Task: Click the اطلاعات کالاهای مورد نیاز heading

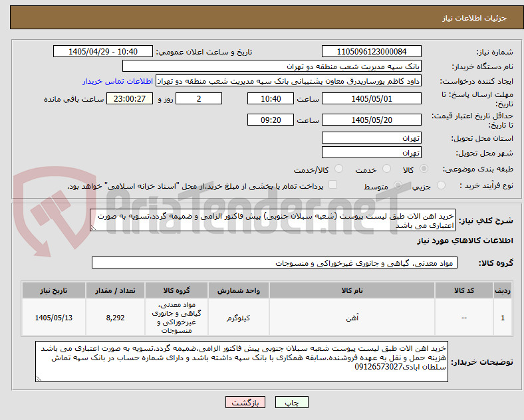Action: tap(465, 241)
